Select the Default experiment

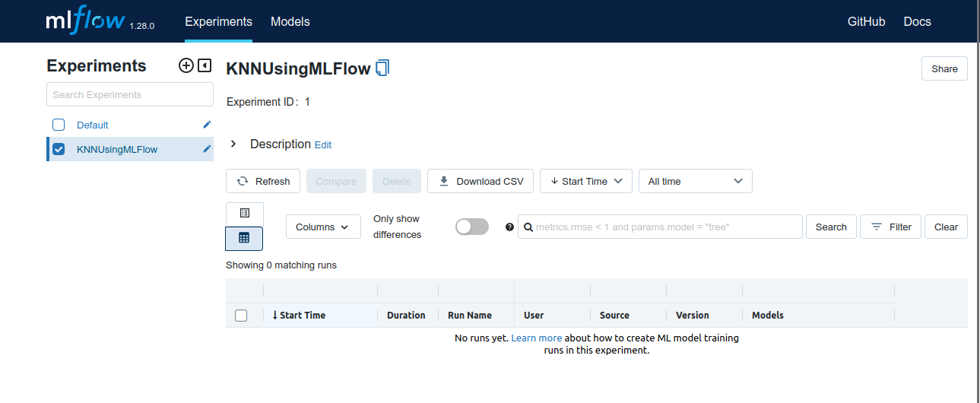(x=93, y=125)
